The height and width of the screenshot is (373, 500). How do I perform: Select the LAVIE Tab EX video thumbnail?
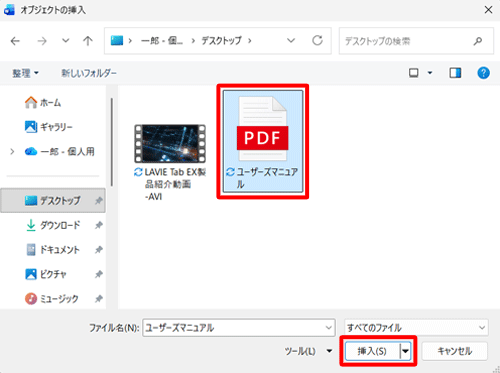(x=170, y=144)
